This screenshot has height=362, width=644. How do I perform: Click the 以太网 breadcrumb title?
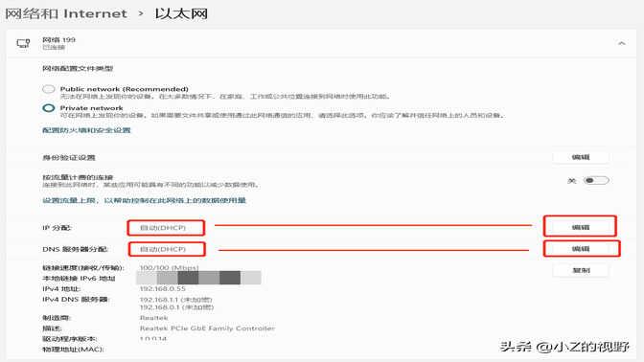click(x=181, y=13)
